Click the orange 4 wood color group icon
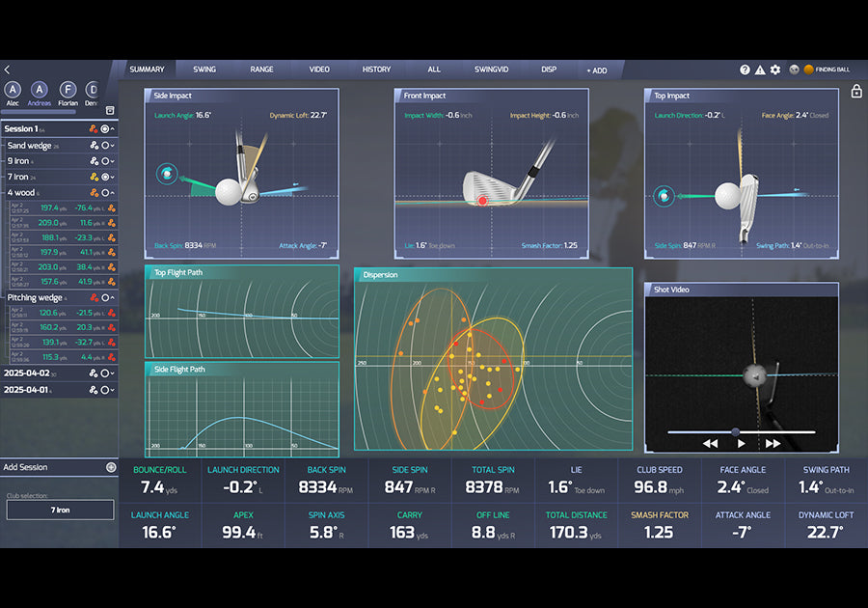The height and width of the screenshot is (608, 868). (95, 192)
